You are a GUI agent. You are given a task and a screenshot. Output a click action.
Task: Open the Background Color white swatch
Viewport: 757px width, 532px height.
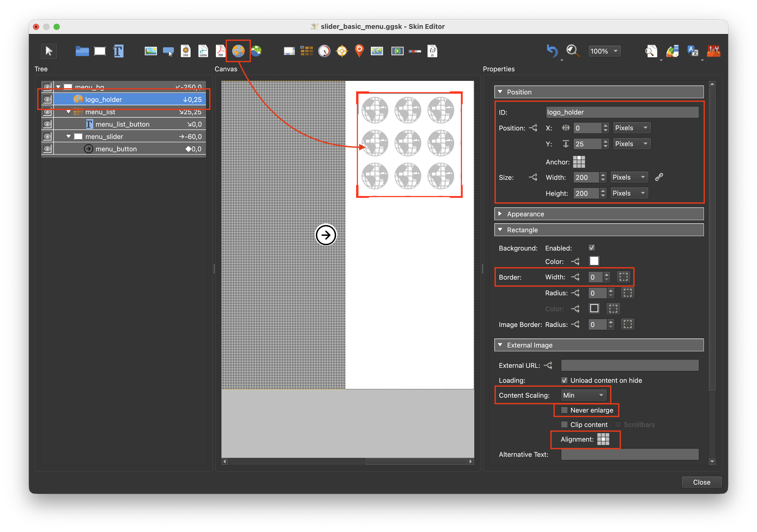[x=594, y=261]
